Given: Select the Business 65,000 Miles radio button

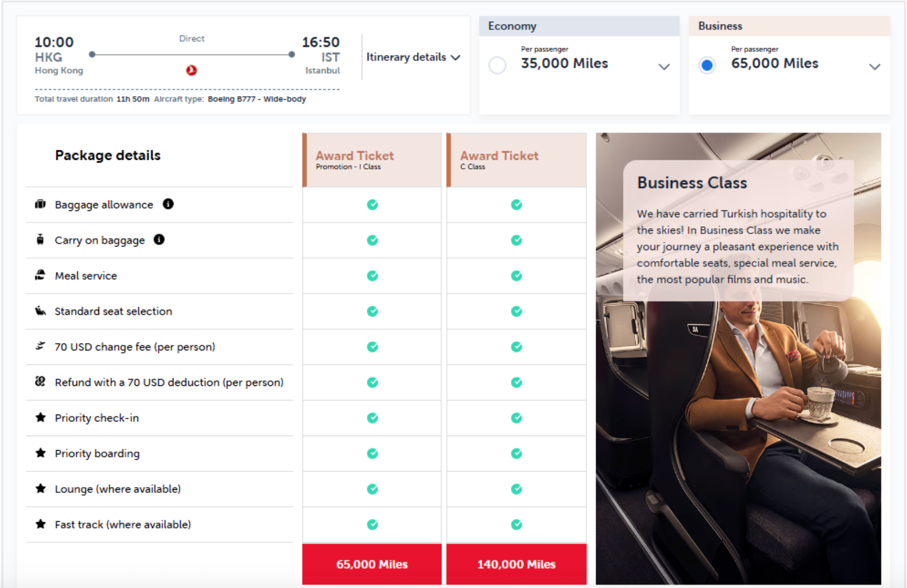Looking at the screenshot, I should pyautogui.click(x=707, y=65).
